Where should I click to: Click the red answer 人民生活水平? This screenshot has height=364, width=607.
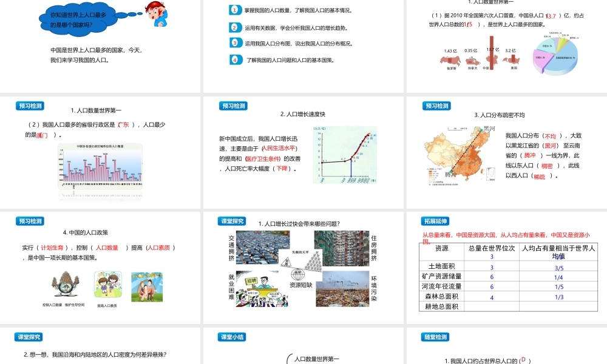pyautogui.click(x=279, y=148)
